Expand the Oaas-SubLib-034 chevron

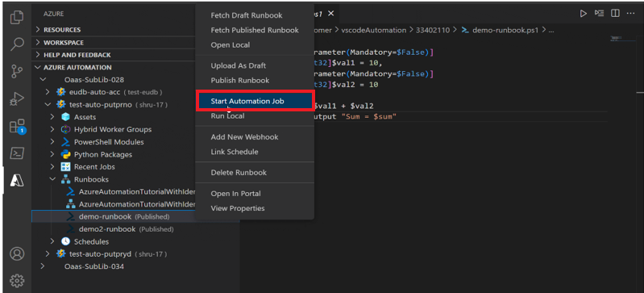43,266
